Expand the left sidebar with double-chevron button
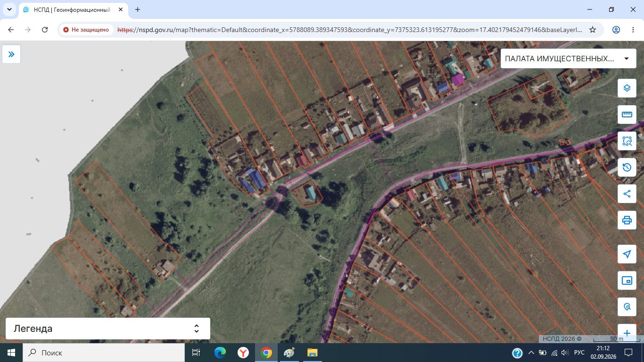 [x=11, y=54]
